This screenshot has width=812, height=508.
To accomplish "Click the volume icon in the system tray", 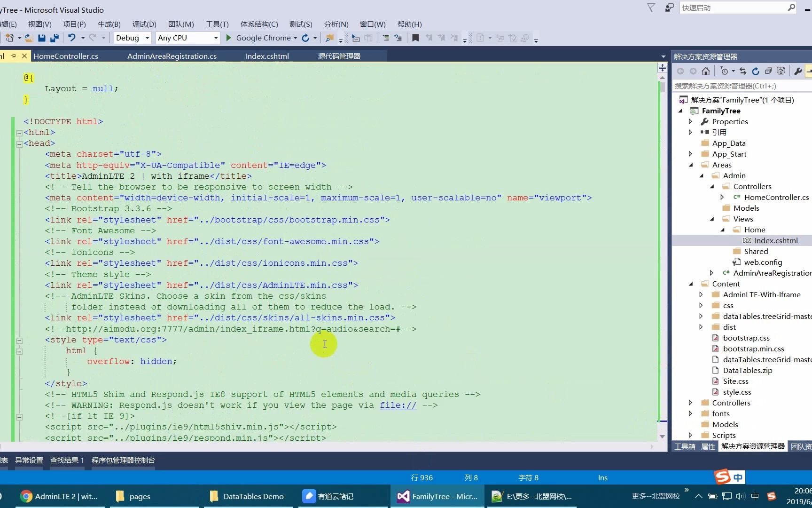I will (x=741, y=496).
